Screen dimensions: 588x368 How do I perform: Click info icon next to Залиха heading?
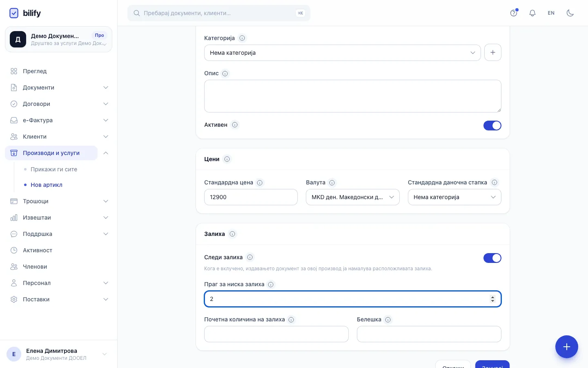point(232,234)
